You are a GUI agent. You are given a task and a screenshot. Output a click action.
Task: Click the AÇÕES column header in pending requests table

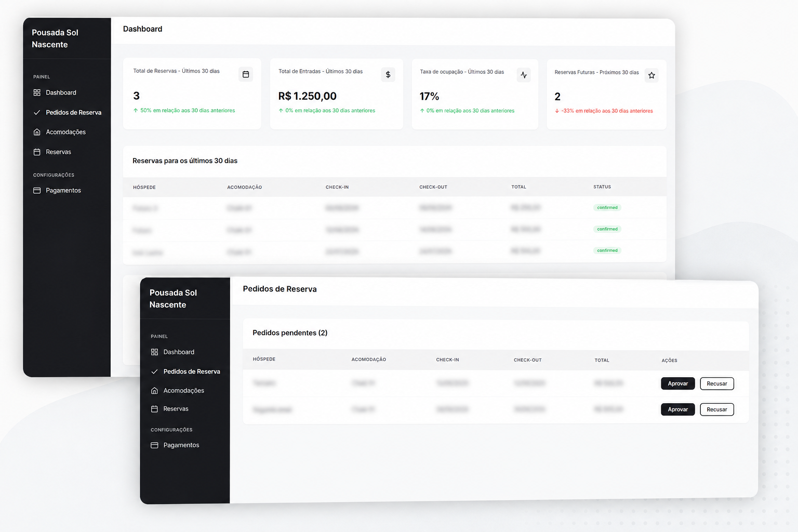point(670,361)
